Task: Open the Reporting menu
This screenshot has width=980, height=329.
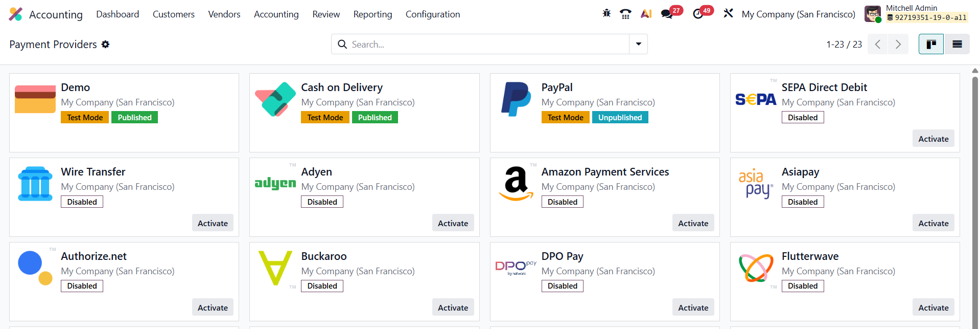Action: click(372, 14)
